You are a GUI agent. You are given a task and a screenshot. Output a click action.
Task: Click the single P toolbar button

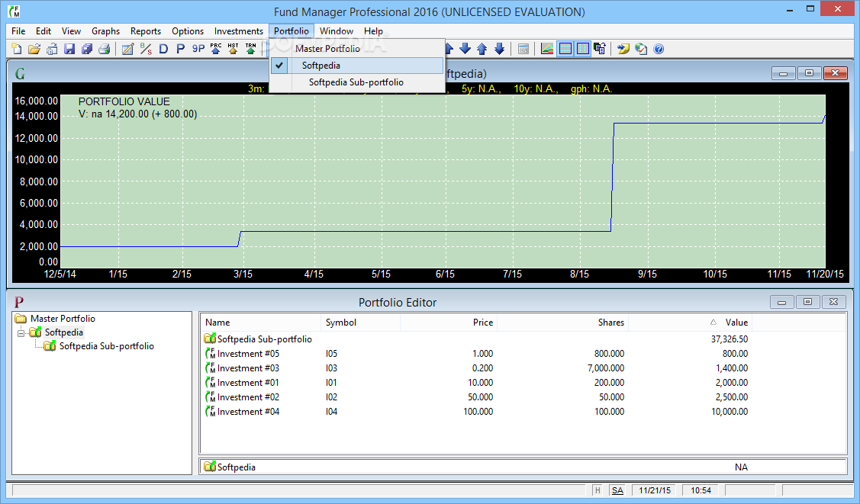coord(180,50)
